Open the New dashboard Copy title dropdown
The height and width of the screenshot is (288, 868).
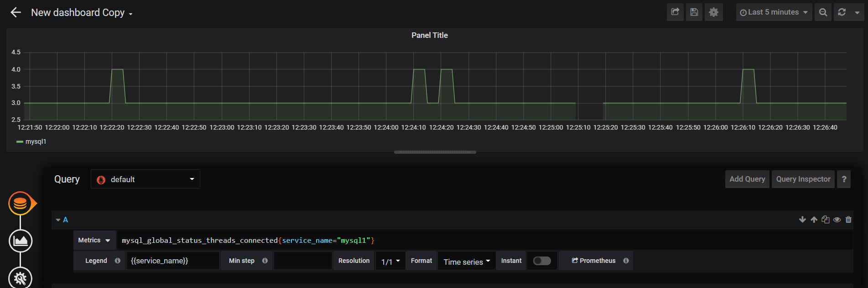[82, 13]
